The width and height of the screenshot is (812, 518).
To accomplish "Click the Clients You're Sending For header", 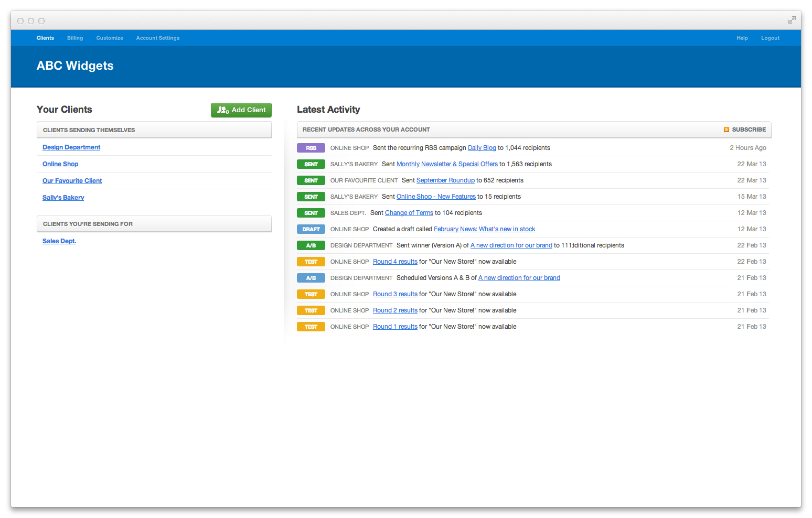I will coord(154,224).
